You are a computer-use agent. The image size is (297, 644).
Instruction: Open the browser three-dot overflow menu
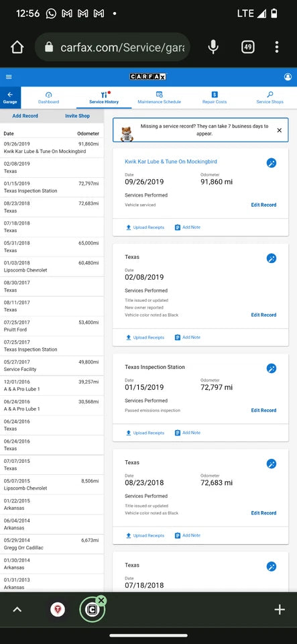pos(277,47)
